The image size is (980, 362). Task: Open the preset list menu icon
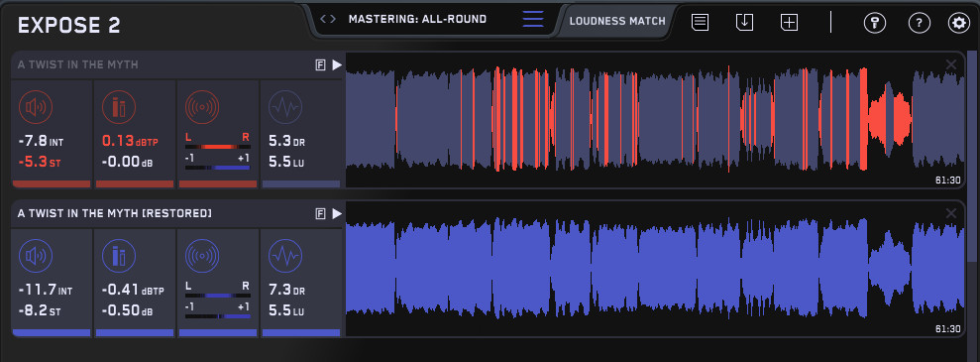pyautogui.click(x=533, y=20)
